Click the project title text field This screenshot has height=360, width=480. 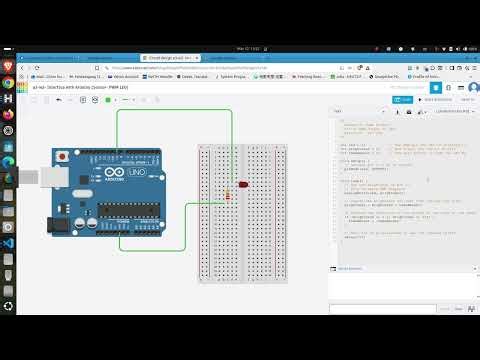[81, 87]
